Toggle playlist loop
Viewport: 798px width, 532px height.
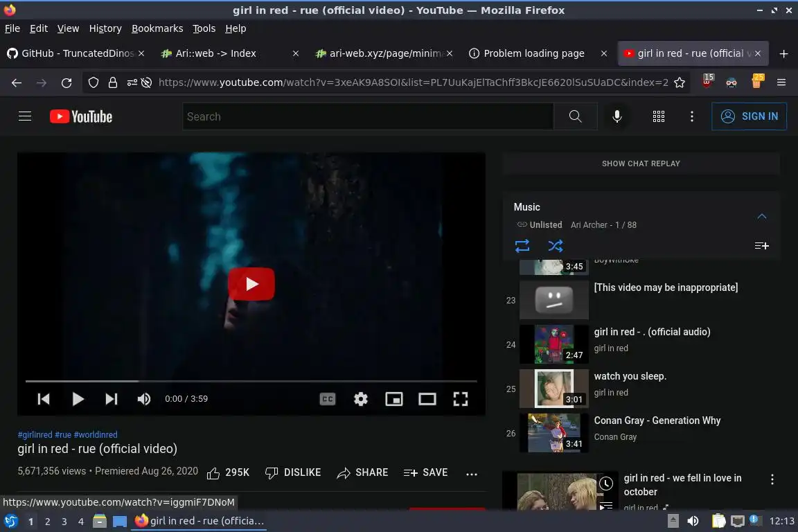522,247
